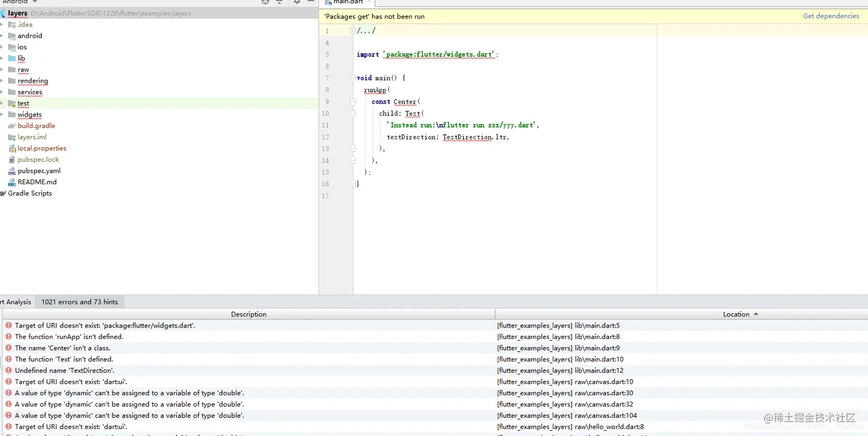Expand the services folder arrow
The image size is (868, 436).
click(x=2, y=92)
